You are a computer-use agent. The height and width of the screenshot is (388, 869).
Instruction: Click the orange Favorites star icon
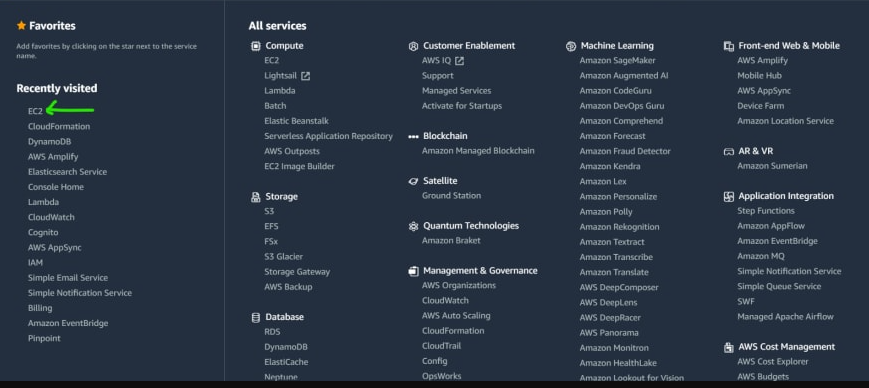pyautogui.click(x=22, y=25)
